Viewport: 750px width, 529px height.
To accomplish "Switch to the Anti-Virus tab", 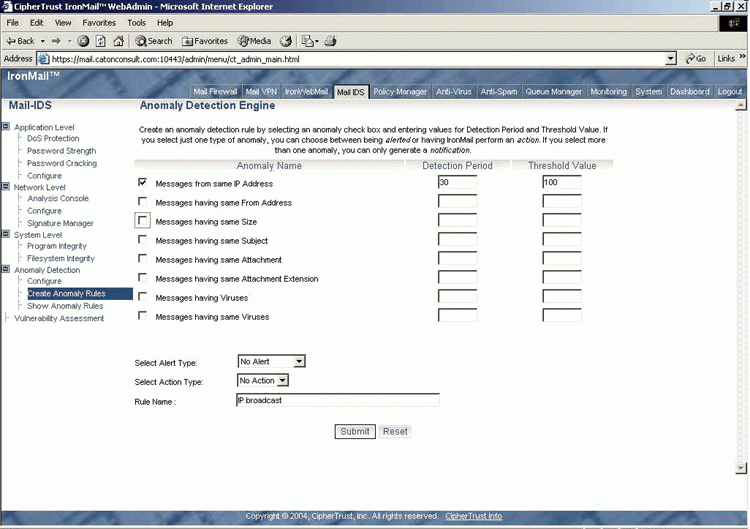I will point(453,92).
